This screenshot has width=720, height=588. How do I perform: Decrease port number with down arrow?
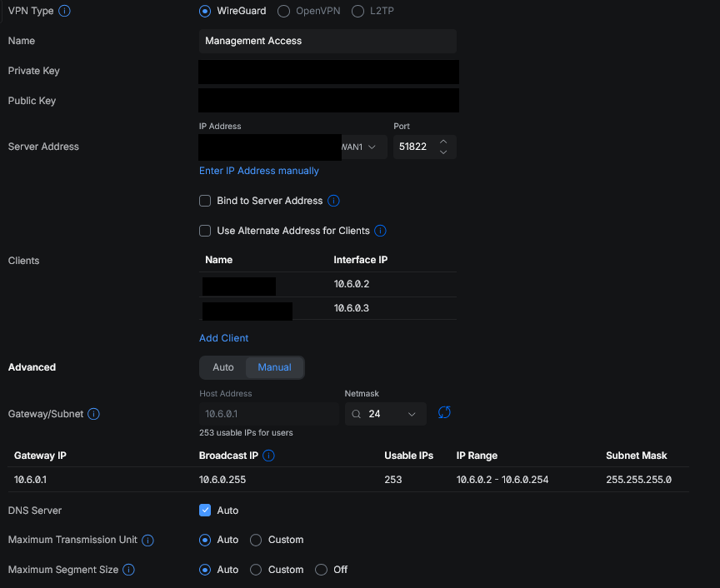pyautogui.click(x=443, y=152)
